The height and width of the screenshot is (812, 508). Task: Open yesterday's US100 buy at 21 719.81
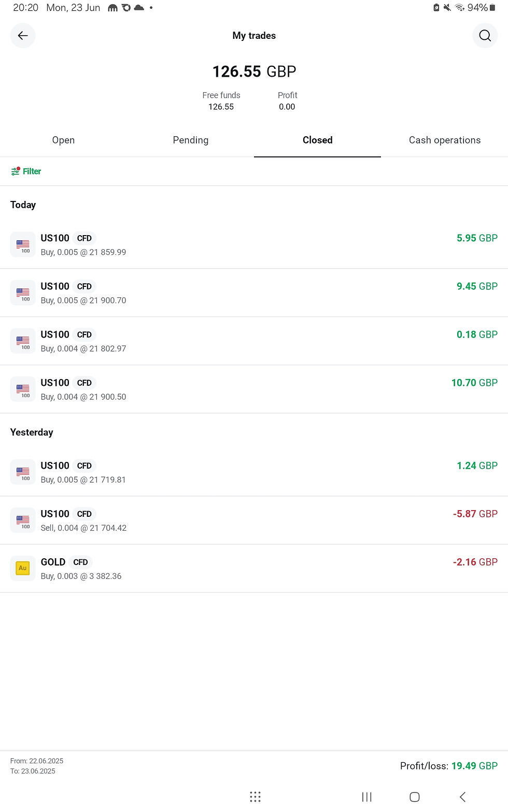tap(254, 472)
